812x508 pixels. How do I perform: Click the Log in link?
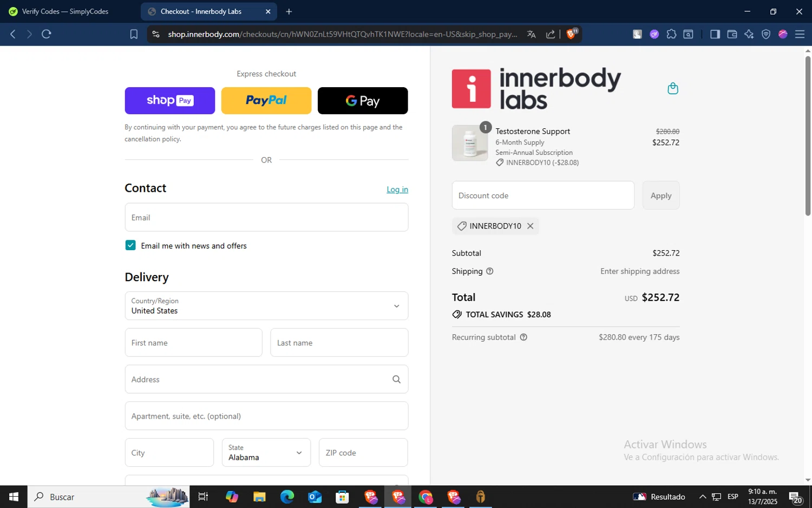[397, 190]
